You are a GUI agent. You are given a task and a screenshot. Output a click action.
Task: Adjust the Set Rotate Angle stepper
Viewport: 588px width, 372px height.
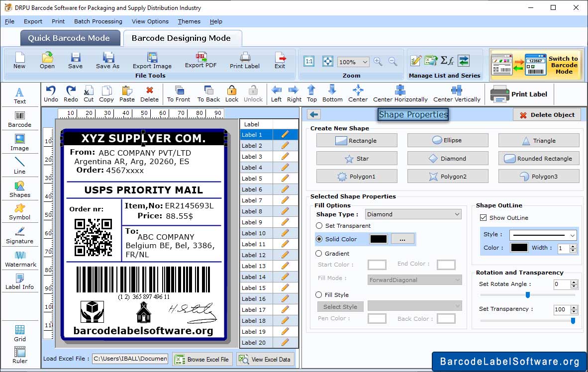click(x=574, y=284)
